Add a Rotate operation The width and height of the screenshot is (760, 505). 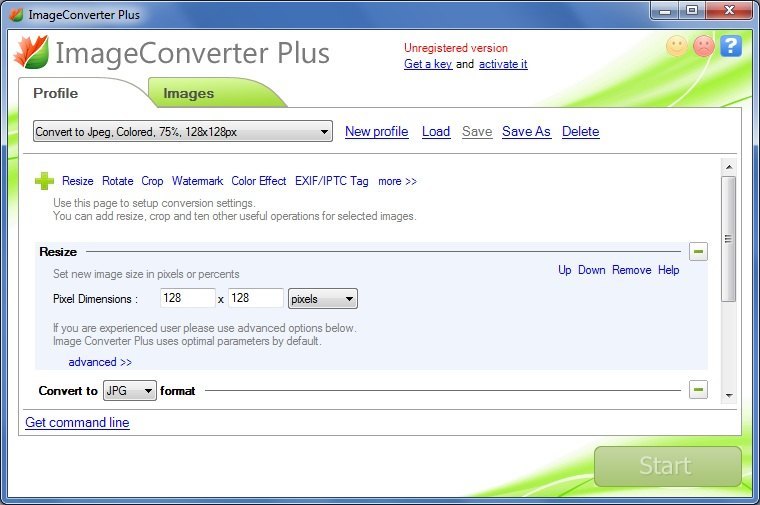point(118,181)
